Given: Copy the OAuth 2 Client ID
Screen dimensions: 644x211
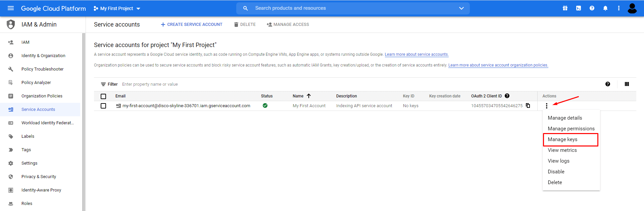Looking at the screenshot, I should pos(528,105).
